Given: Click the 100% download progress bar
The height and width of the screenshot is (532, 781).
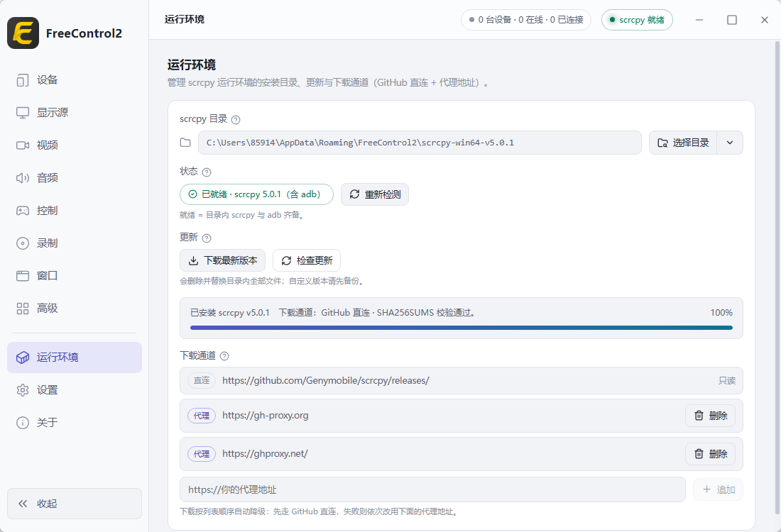Looking at the screenshot, I should (x=461, y=328).
